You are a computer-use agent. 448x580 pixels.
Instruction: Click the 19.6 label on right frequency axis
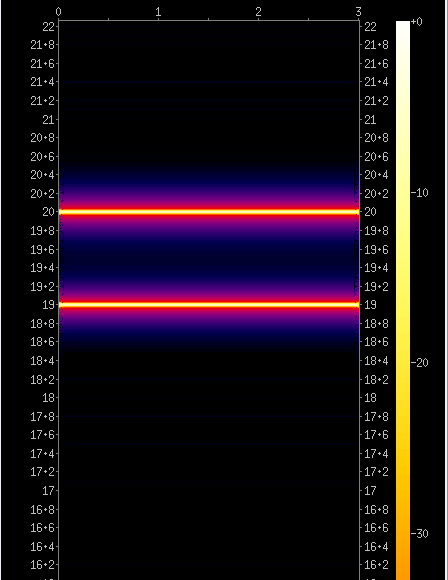coord(376,250)
